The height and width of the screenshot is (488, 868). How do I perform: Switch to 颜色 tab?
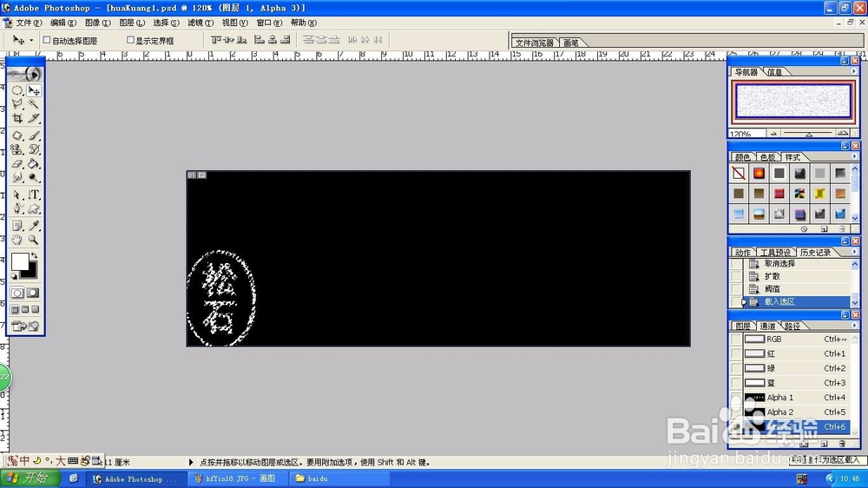[743, 157]
